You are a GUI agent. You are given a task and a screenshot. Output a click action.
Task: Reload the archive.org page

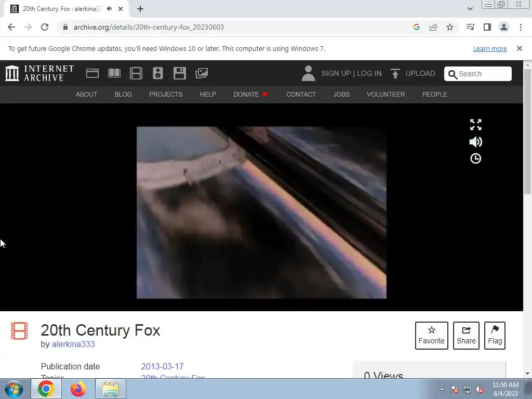pos(45,27)
